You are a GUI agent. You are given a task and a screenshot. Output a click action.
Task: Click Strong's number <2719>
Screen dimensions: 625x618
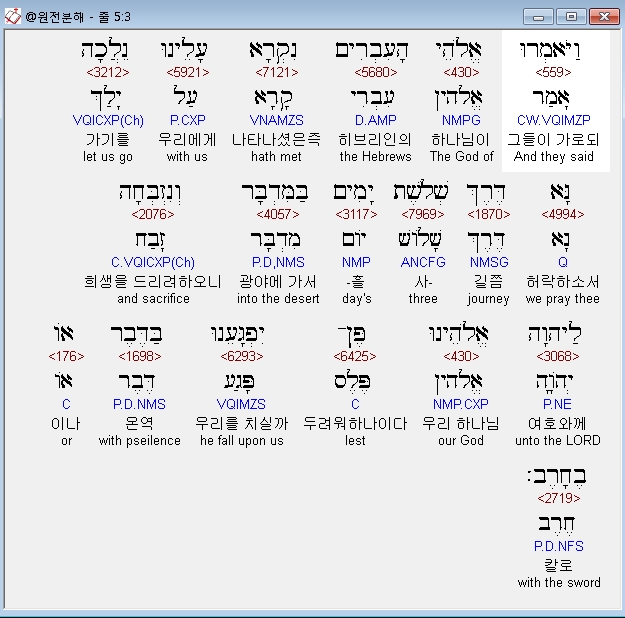559,498
